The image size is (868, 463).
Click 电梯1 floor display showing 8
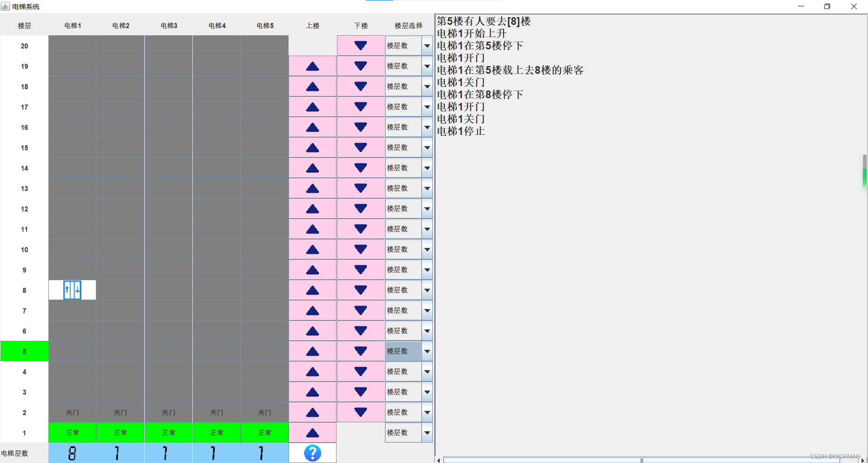coord(72,453)
